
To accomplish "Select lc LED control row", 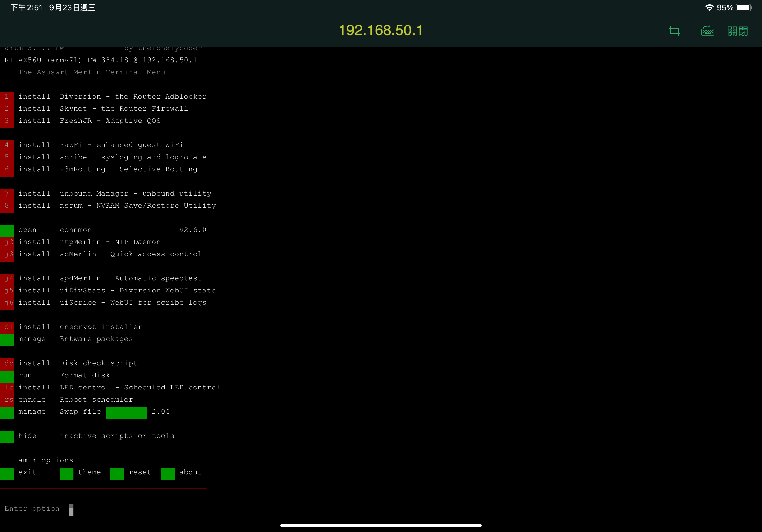I will click(110, 388).
